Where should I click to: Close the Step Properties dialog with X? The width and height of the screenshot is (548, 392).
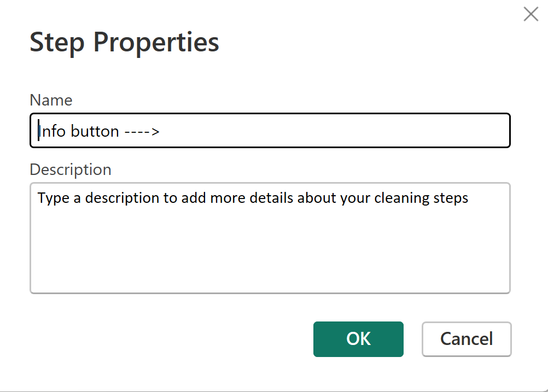pyautogui.click(x=530, y=14)
